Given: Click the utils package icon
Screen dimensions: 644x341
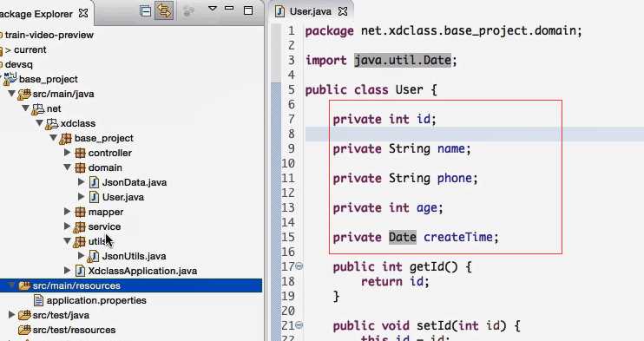Looking at the screenshot, I should pos(79,242).
